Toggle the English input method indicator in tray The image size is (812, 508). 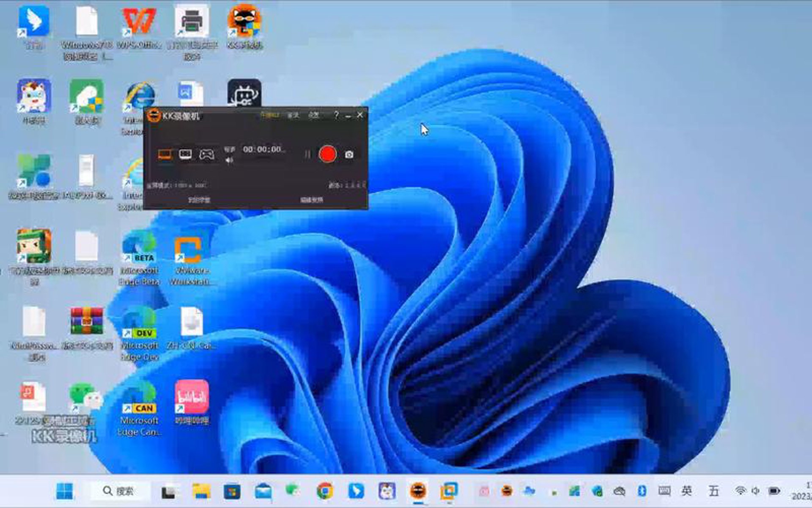686,491
